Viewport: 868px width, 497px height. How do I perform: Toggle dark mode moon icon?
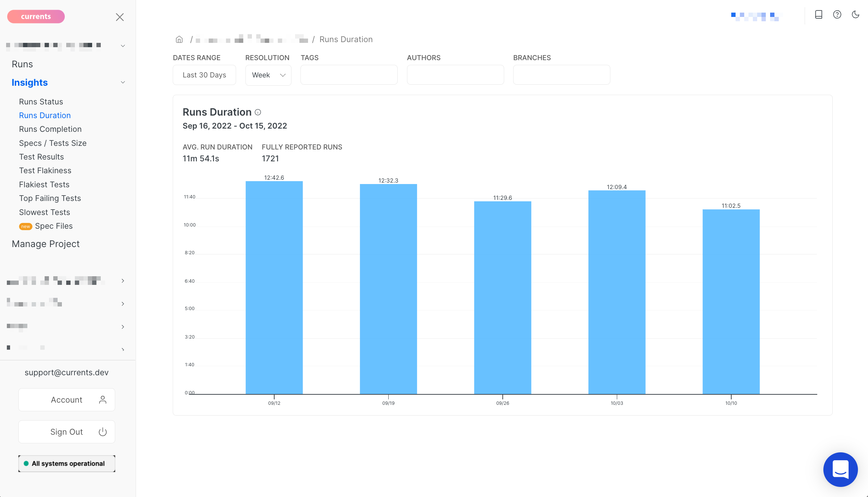(x=855, y=14)
